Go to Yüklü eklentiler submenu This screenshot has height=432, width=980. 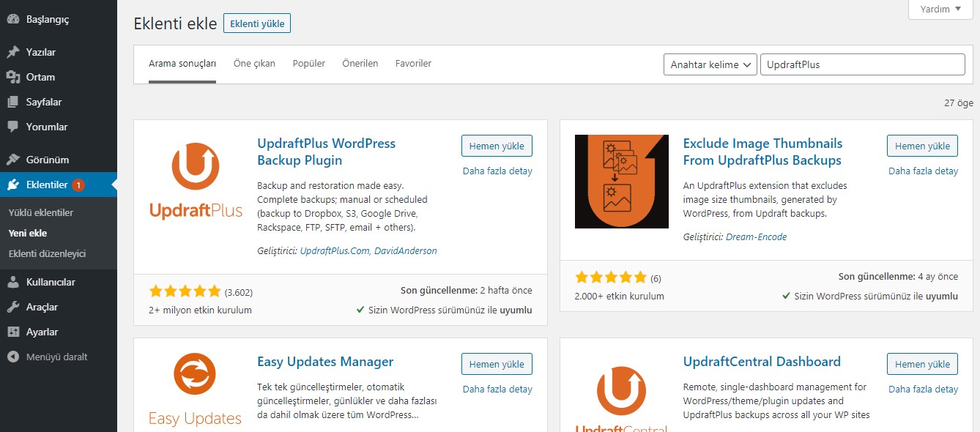(x=41, y=212)
